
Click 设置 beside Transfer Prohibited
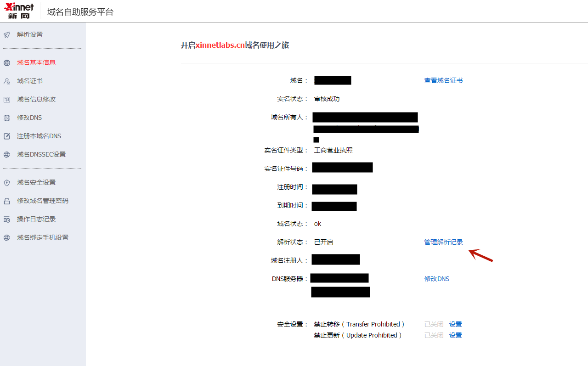coord(455,324)
